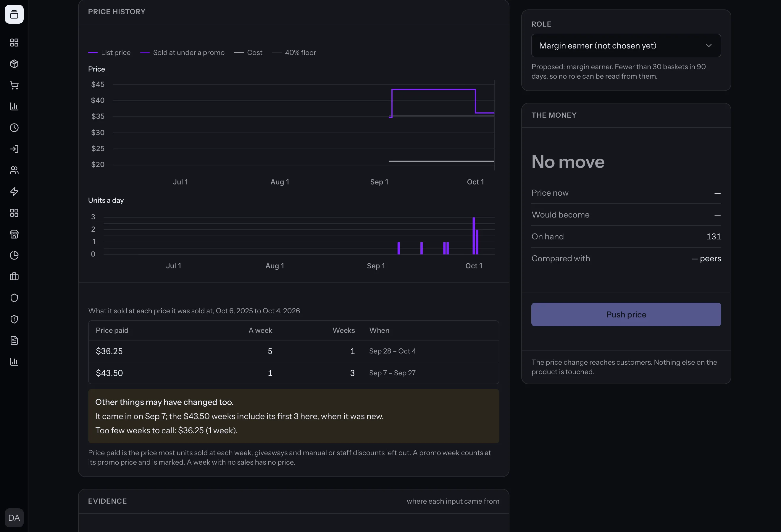Click the Push price button
Viewport: 781px width, 532px height.
[x=626, y=314]
